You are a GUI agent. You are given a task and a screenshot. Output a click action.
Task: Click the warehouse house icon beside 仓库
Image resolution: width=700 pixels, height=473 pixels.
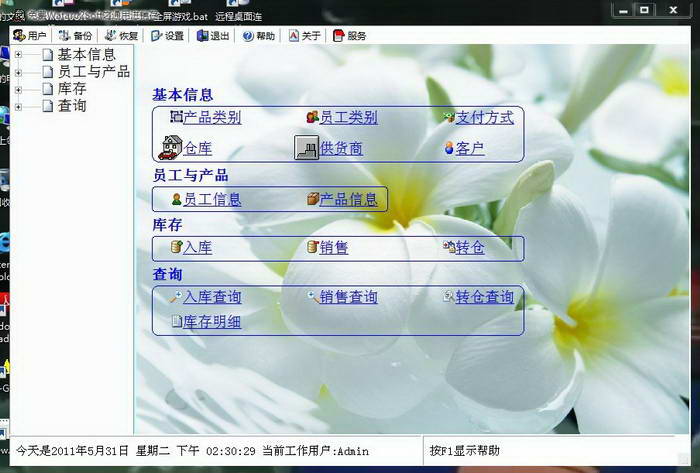coord(170,148)
